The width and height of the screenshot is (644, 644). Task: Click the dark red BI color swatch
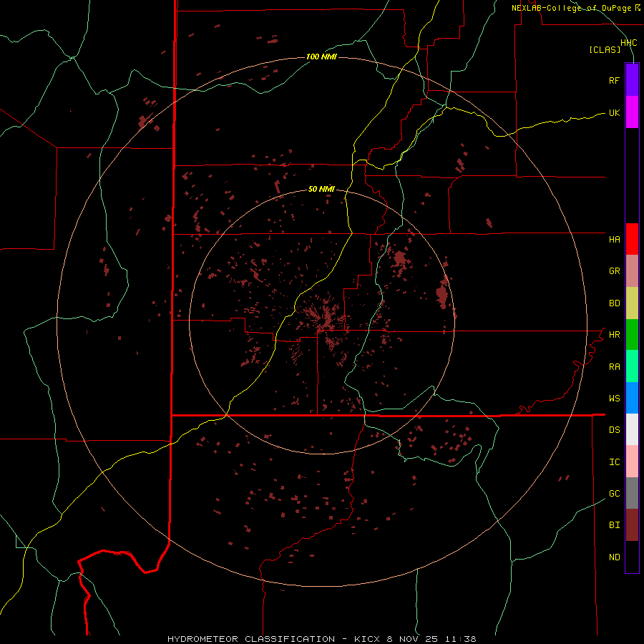(x=632, y=525)
